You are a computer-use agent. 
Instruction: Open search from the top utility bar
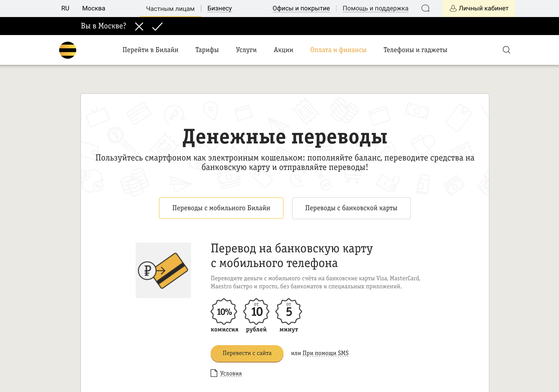point(426,8)
